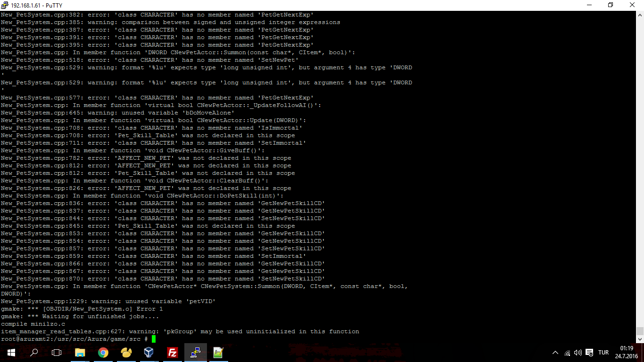Click the line 870 'SetNewPetSkillCD' error

click(x=163, y=279)
